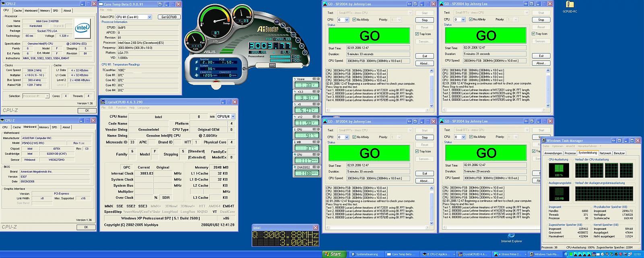
Task: Click the system tray clock showing 12:53
Action: [638, 254]
